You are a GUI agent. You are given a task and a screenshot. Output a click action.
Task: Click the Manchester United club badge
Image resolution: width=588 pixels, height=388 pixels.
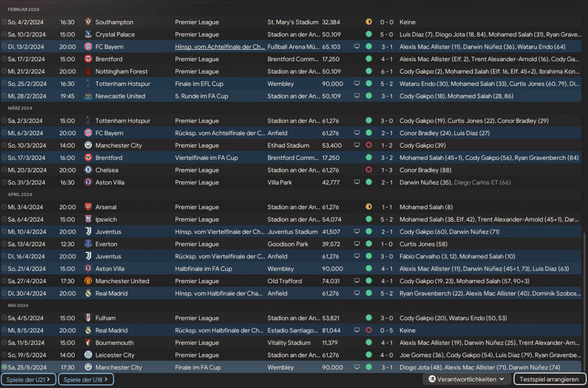click(x=88, y=281)
